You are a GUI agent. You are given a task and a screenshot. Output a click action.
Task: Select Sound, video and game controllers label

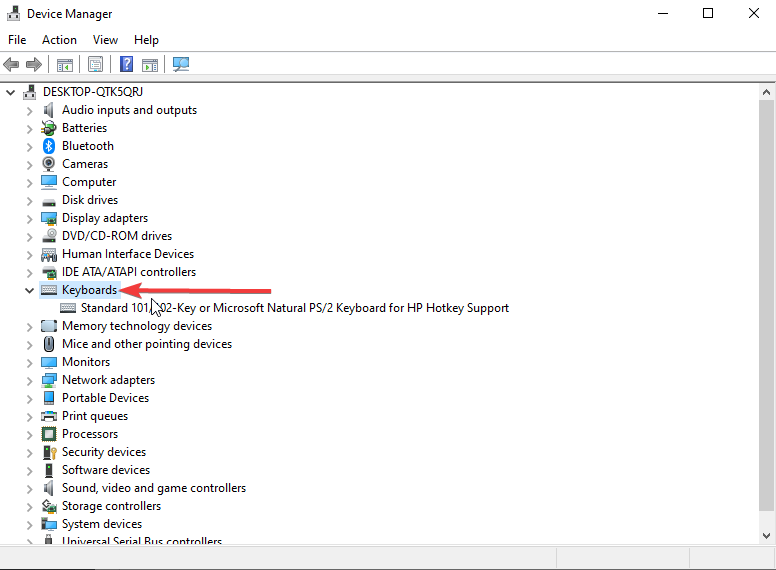[154, 488]
